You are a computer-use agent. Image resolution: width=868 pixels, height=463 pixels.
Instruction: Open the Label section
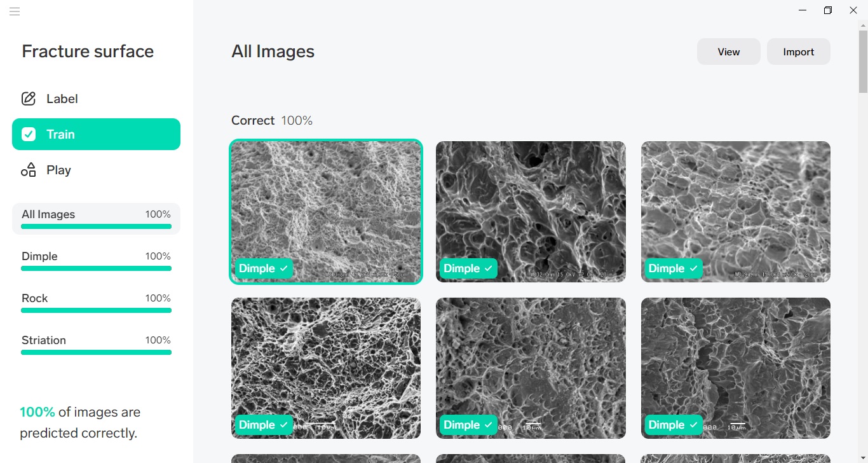point(96,99)
